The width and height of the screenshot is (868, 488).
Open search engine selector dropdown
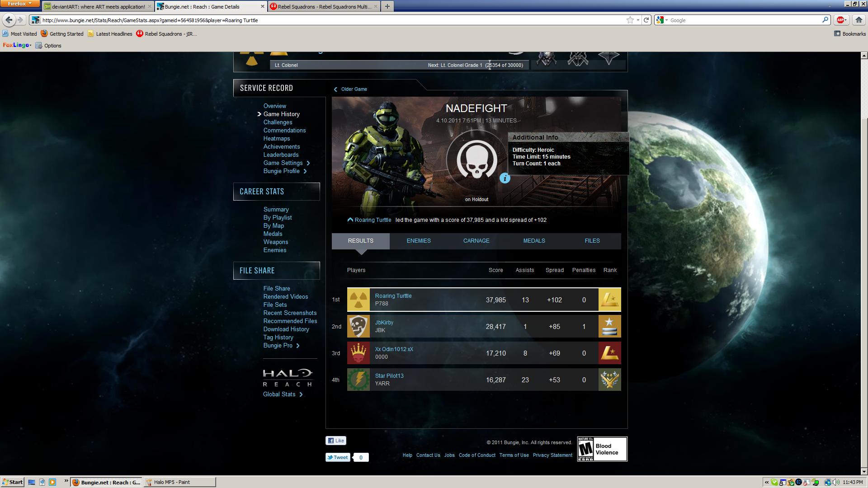[662, 20]
